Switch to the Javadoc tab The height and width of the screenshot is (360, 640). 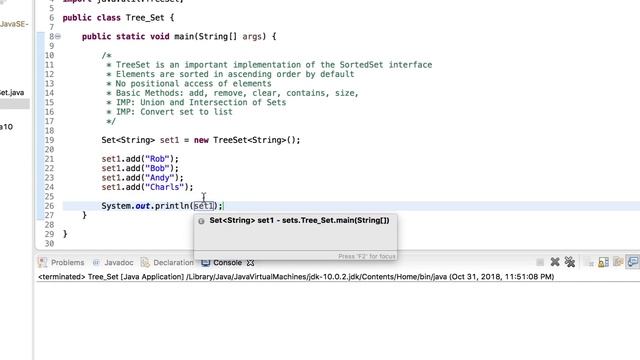[119, 262]
